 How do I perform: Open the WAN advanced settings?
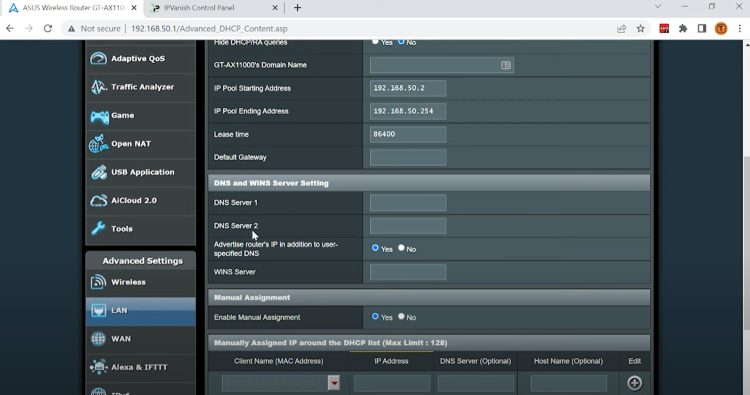(140, 339)
